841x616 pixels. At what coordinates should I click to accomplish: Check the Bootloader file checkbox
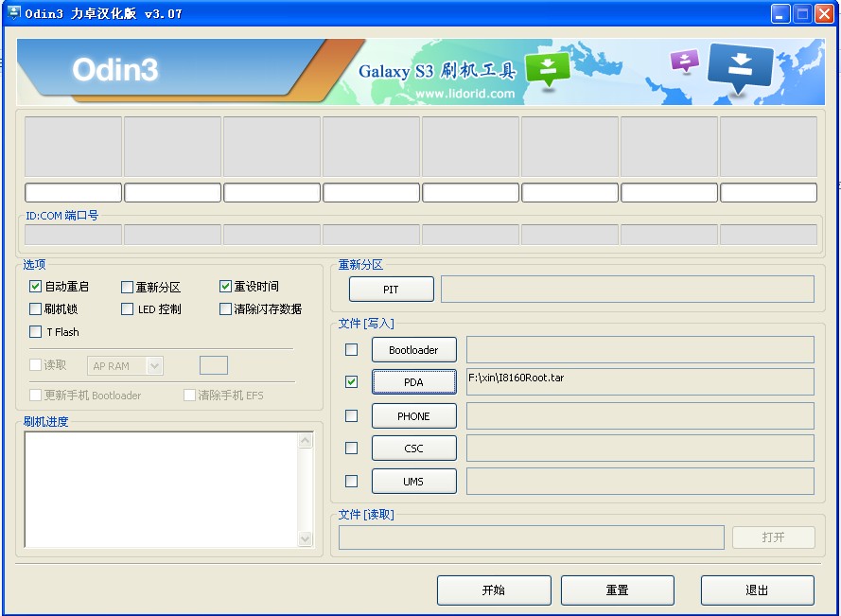coord(351,350)
